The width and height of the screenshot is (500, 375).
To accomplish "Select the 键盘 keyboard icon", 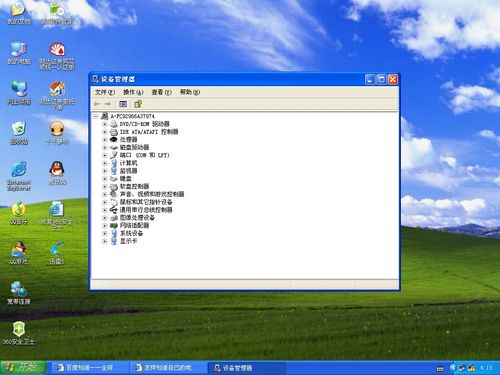I will click(114, 179).
